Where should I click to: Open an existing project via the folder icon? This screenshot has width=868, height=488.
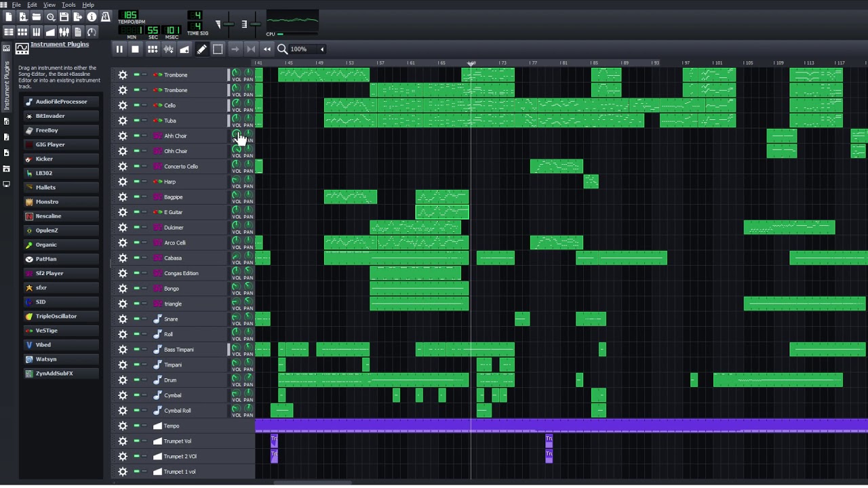[37, 17]
